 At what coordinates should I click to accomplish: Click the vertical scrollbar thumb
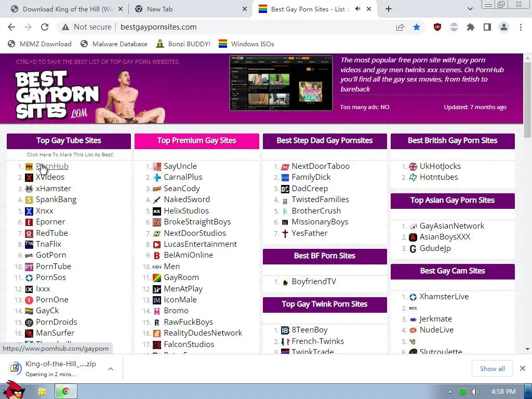[528, 100]
